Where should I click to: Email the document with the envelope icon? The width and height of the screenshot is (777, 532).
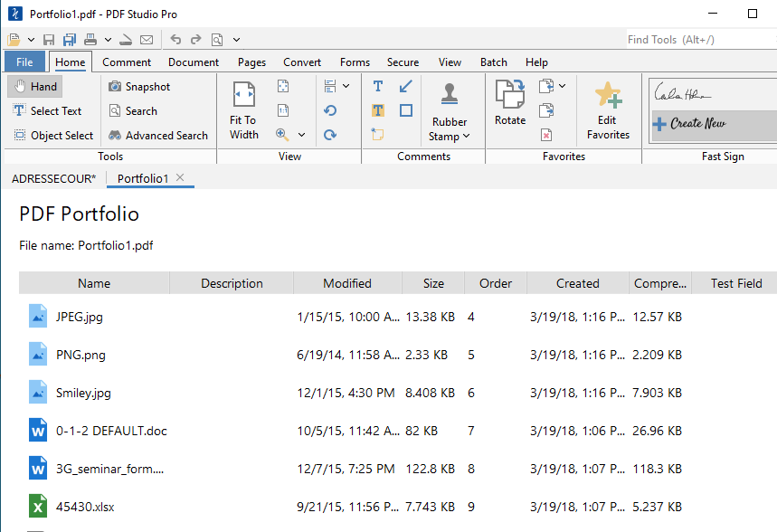(x=147, y=40)
